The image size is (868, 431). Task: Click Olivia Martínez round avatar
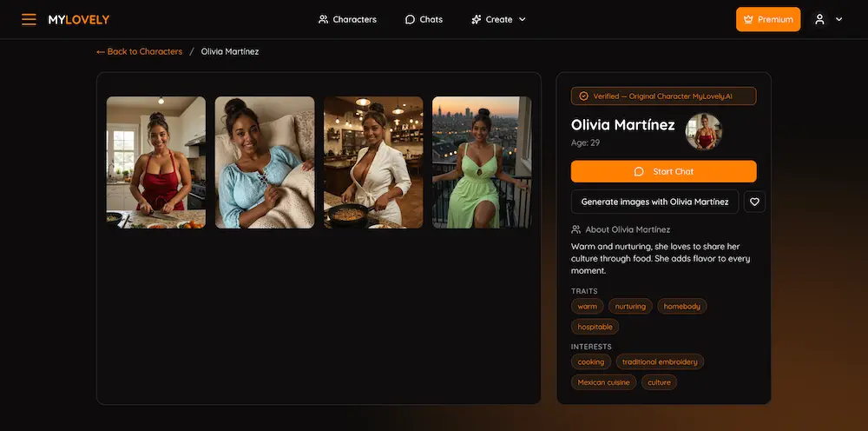pyautogui.click(x=702, y=131)
